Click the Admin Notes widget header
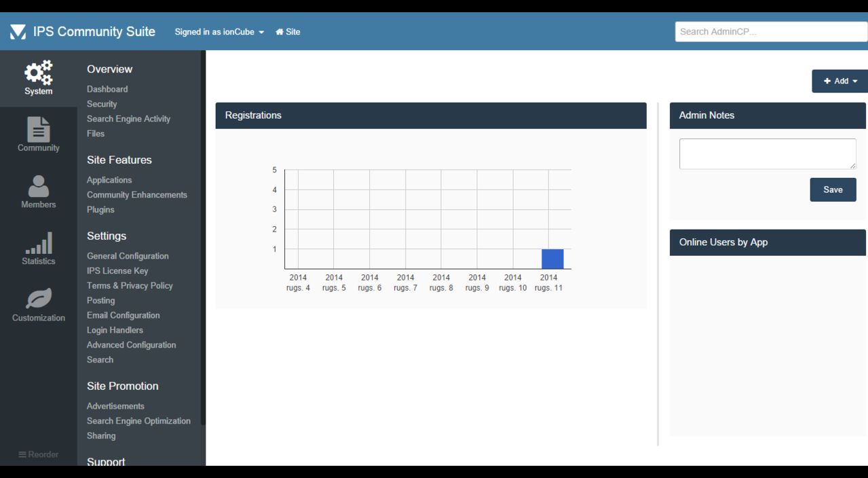The image size is (868, 478). pyautogui.click(x=768, y=115)
